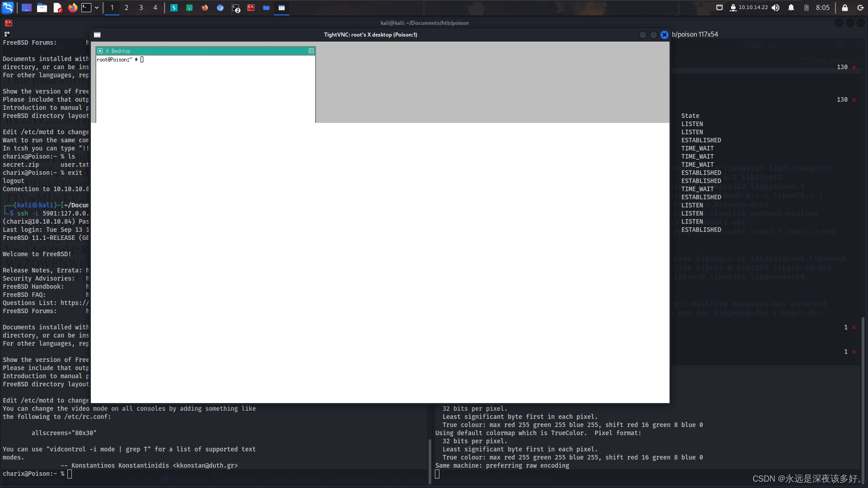The width and height of the screenshot is (868, 488).
Task: Click the lock screen icon
Action: pyautogui.click(x=845, y=8)
